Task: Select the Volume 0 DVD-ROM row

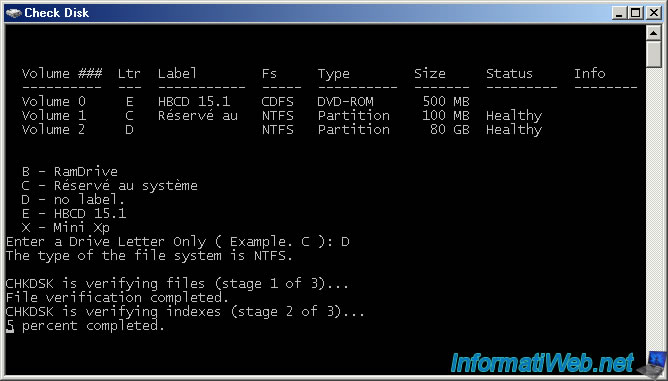Action: 245,101
